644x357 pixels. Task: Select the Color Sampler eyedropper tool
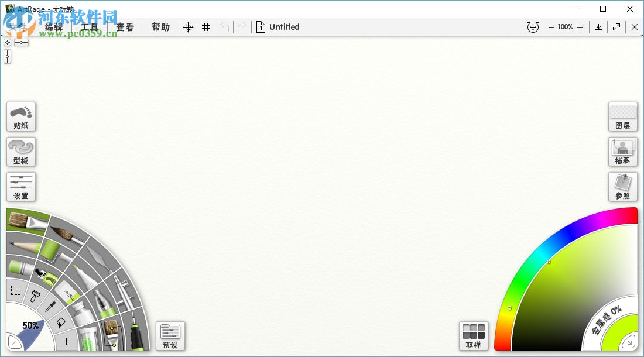point(50,305)
